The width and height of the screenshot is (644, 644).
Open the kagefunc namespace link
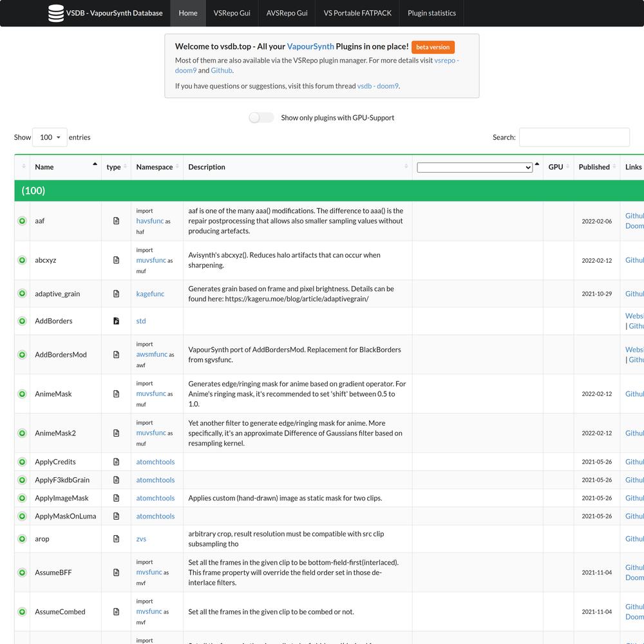click(x=150, y=294)
